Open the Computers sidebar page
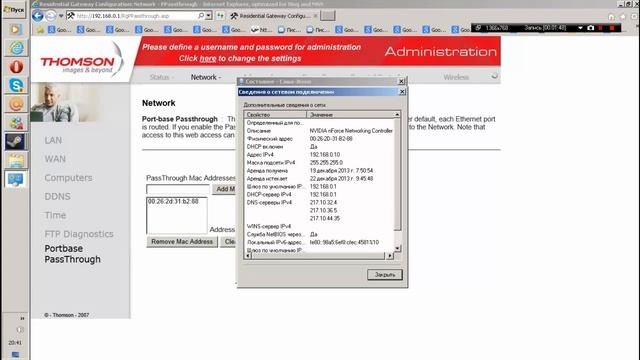This screenshot has width=640, height=360. 68,178
